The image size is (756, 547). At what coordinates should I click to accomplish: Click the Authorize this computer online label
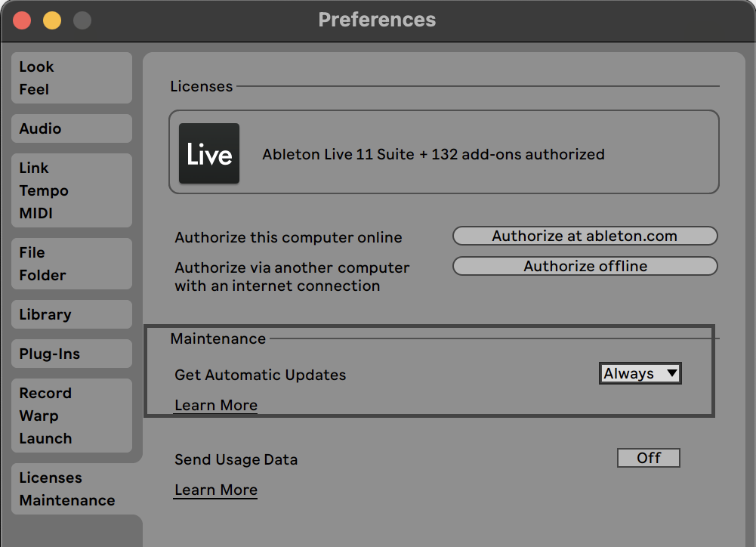pos(289,237)
